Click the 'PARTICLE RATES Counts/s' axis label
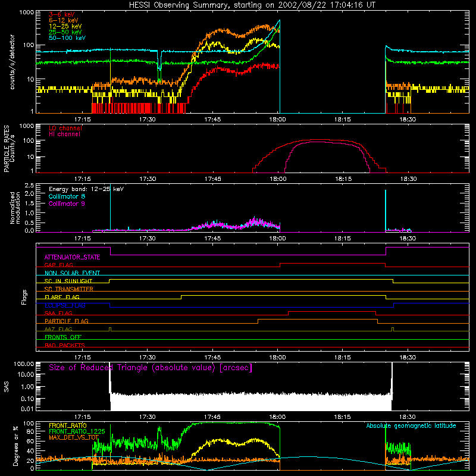Screen dimensions: 476x476 (9, 149)
